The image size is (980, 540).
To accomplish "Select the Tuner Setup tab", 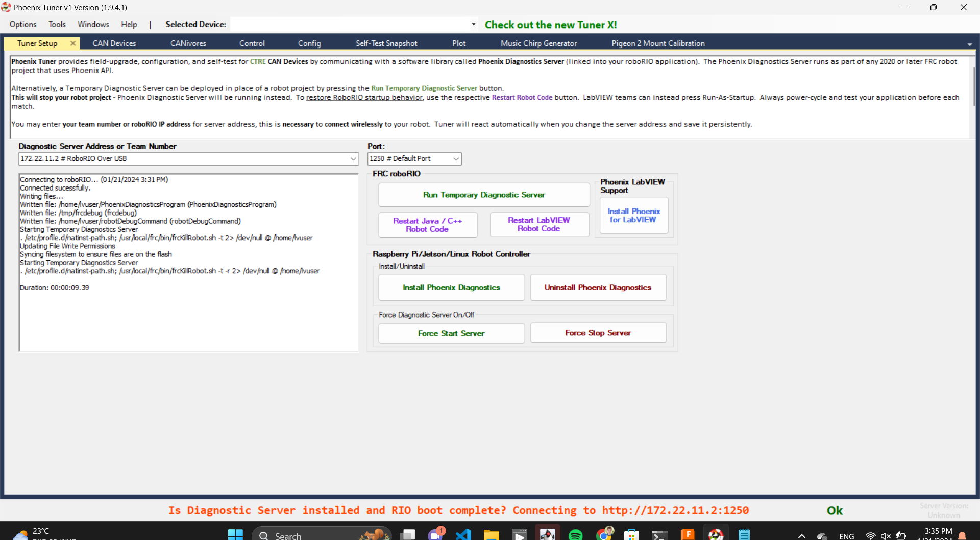I will coord(37,43).
